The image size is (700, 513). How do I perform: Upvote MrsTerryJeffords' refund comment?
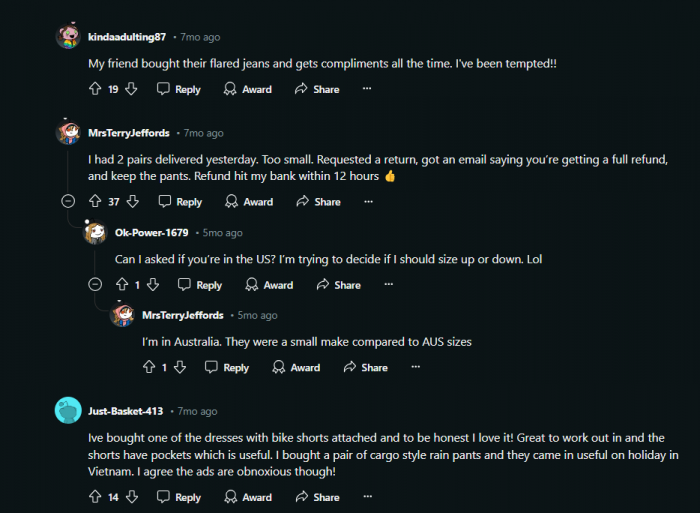(x=95, y=201)
